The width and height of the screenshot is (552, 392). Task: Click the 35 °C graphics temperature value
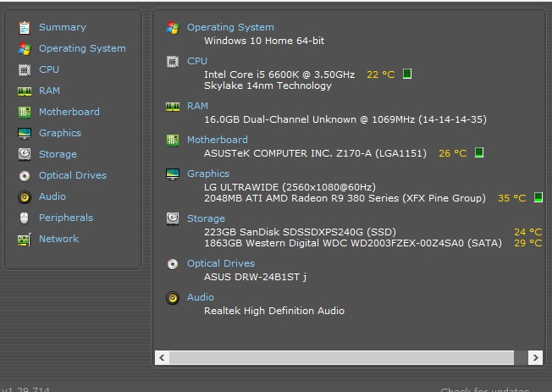pos(512,198)
